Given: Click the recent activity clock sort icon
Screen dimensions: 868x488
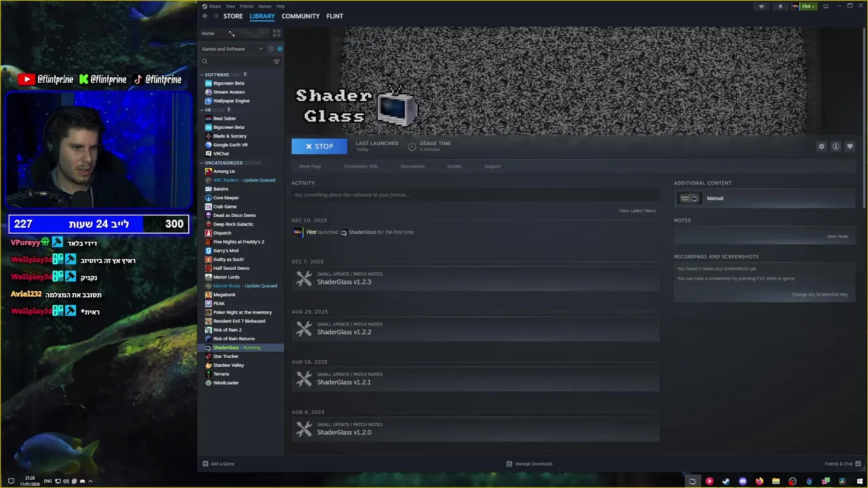Looking at the screenshot, I should click(x=271, y=49).
